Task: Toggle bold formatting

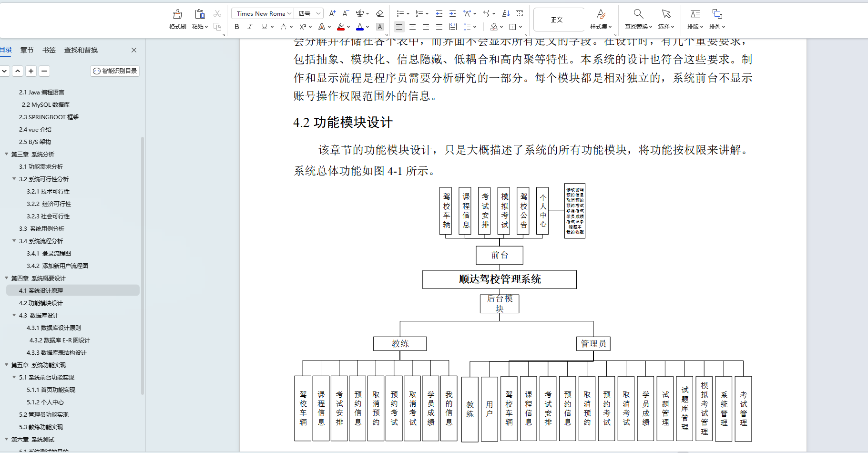Action: point(237,27)
